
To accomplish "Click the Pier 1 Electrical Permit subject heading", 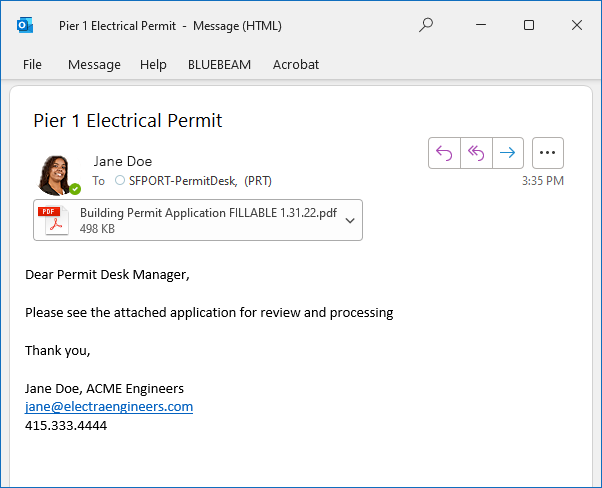I will [127, 121].
